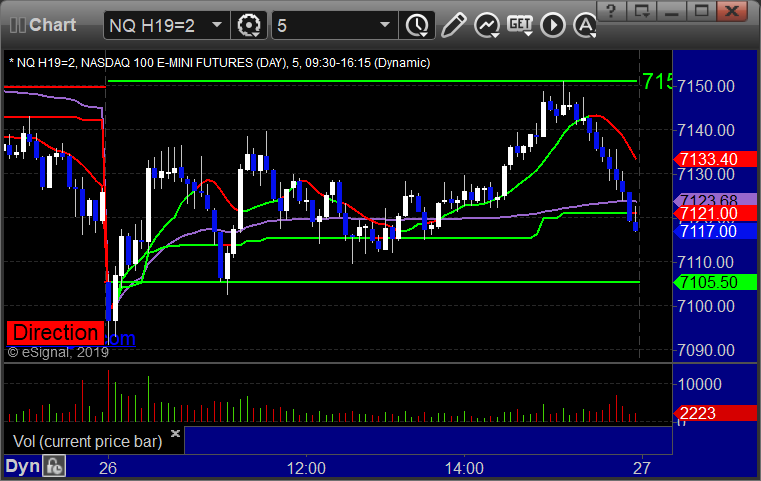Maximize the chart window
This screenshot has height=481, width=761.
click(x=701, y=10)
